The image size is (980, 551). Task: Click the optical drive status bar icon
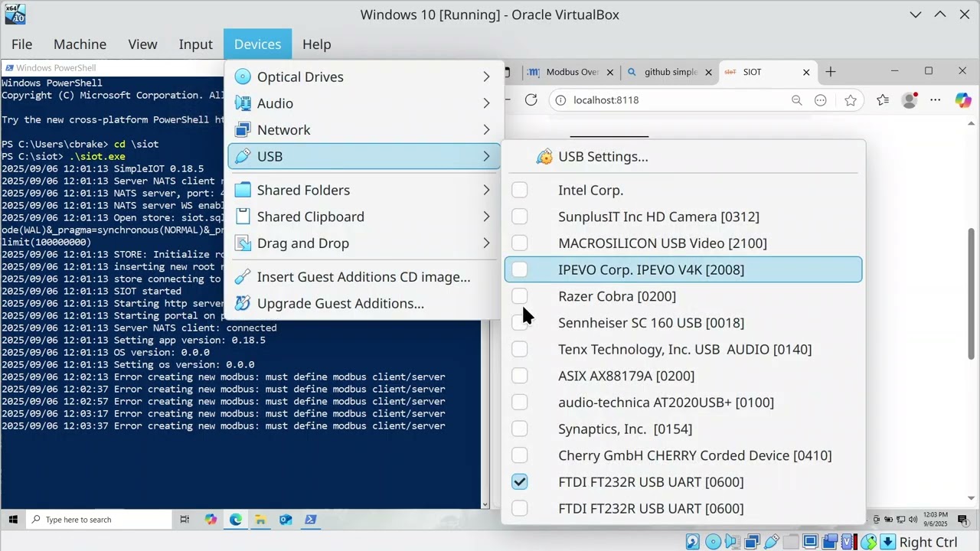(714, 542)
